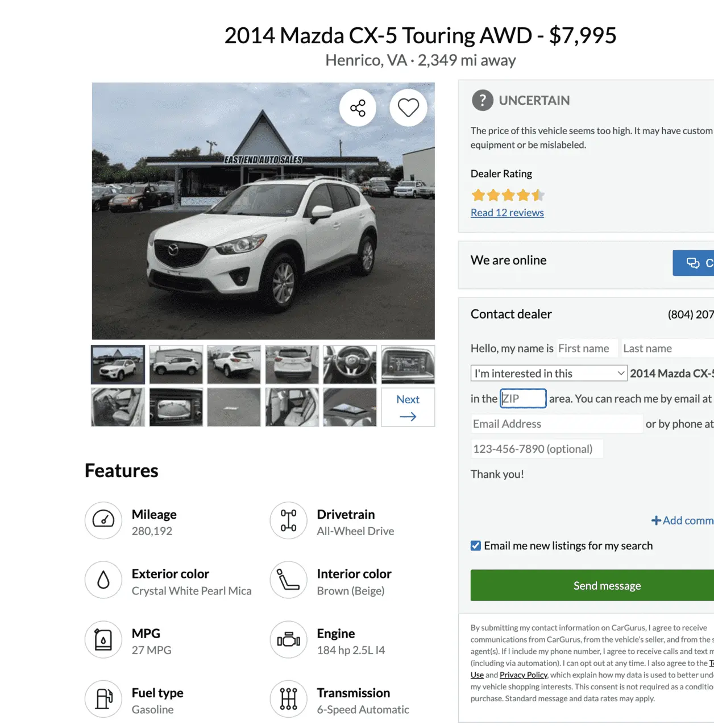714x728 pixels.
Task: Open the I'm interested in this dropdown
Action: (x=549, y=373)
